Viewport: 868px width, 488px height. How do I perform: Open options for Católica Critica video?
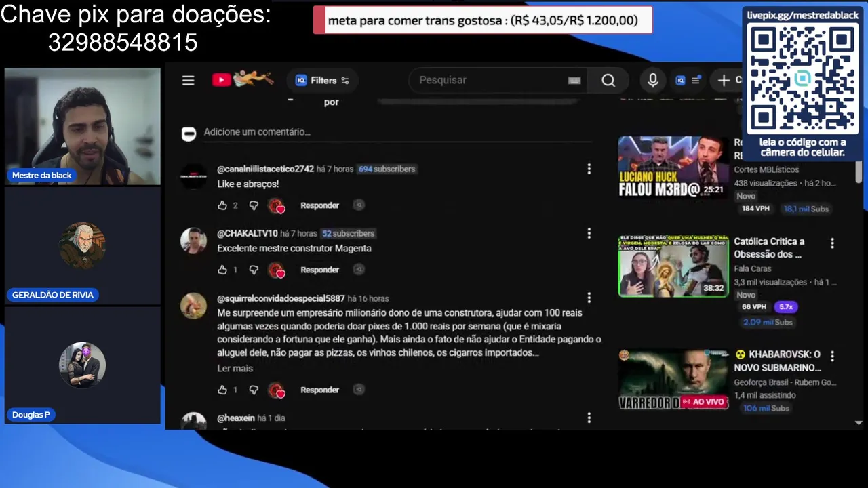[832, 243]
